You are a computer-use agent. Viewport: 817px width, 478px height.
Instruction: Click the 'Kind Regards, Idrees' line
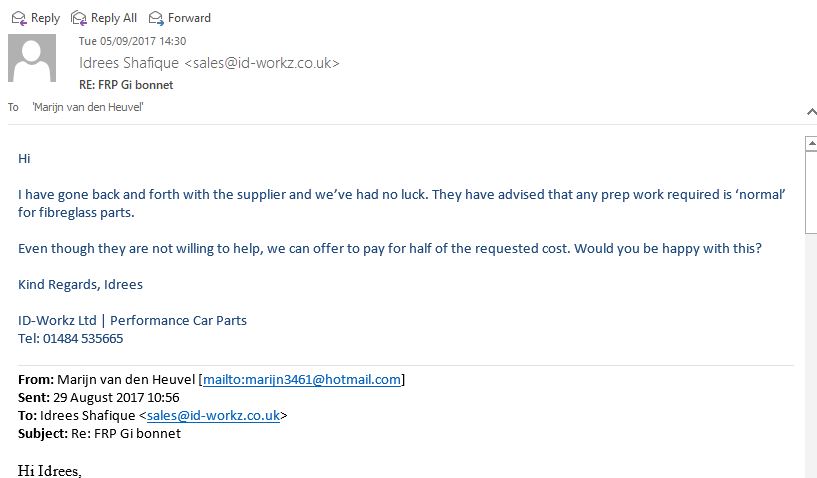80,285
